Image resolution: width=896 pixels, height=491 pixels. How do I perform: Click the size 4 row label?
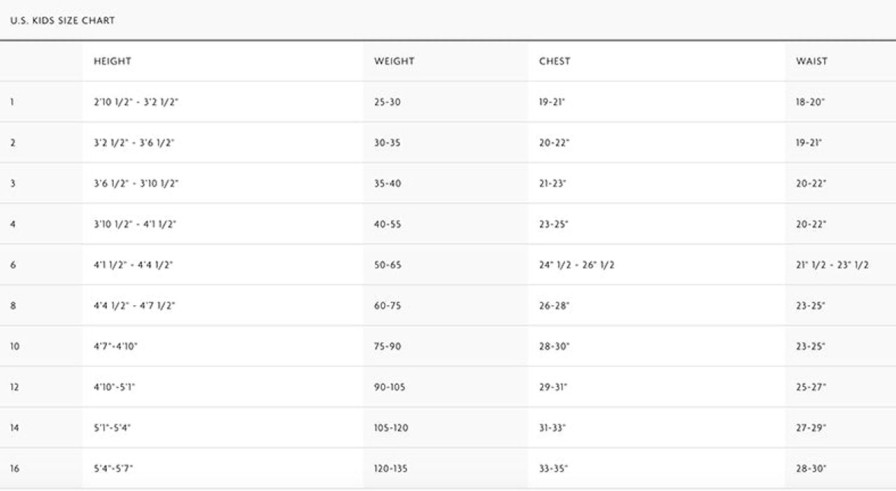click(x=12, y=225)
